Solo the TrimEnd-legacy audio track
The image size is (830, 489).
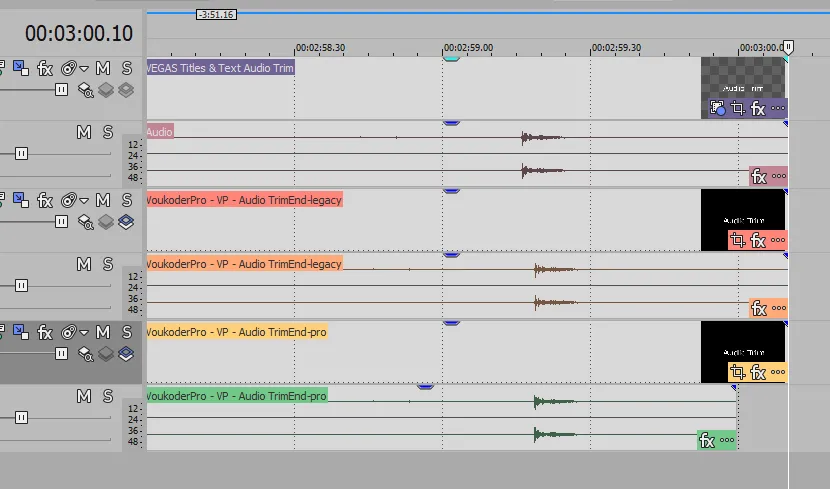[107, 264]
